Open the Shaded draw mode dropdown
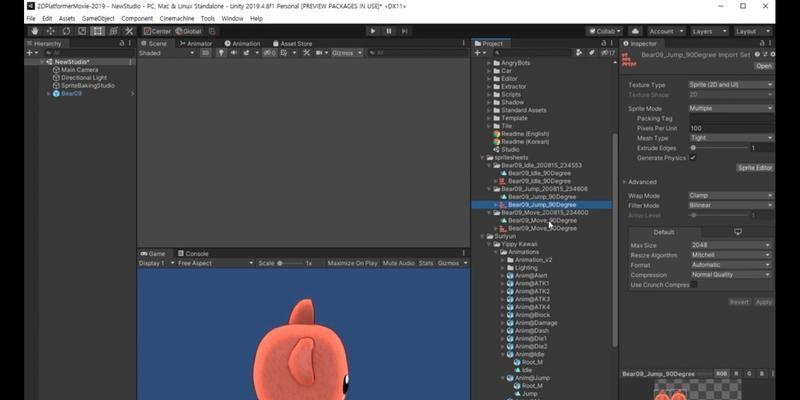Screen dimensions: 800x400 166,53
